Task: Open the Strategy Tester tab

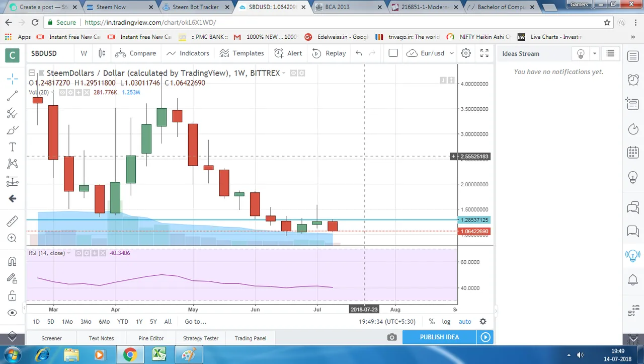Action: (x=201, y=338)
